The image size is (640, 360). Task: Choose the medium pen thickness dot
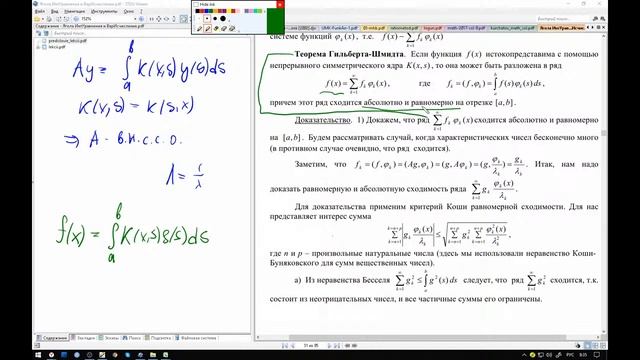tap(215, 18)
